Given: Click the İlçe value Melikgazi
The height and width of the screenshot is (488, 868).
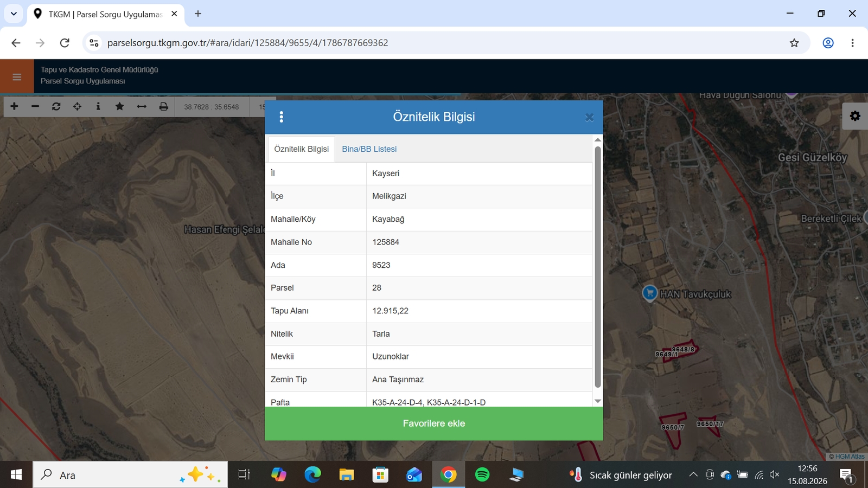Looking at the screenshot, I should pos(389,196).
